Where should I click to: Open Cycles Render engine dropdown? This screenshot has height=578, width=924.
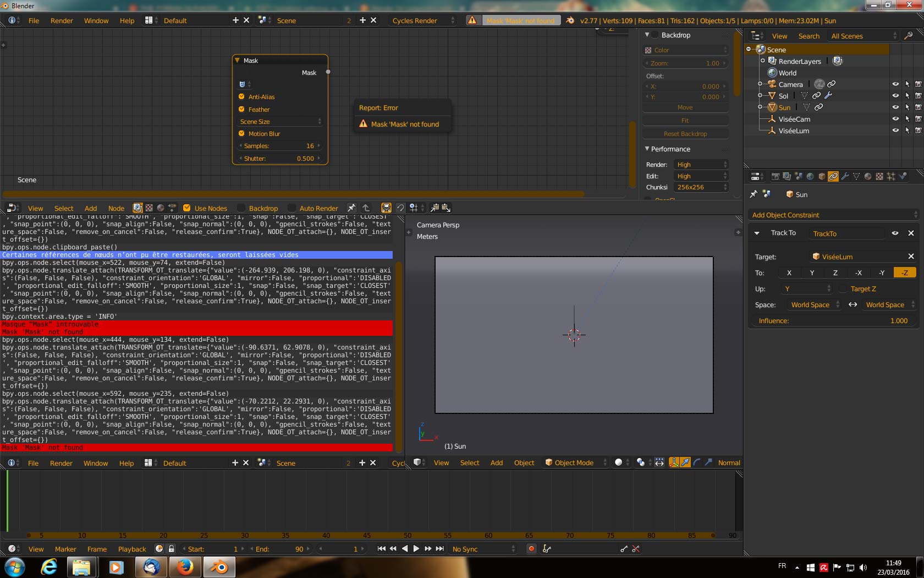(x=424, y=20)
